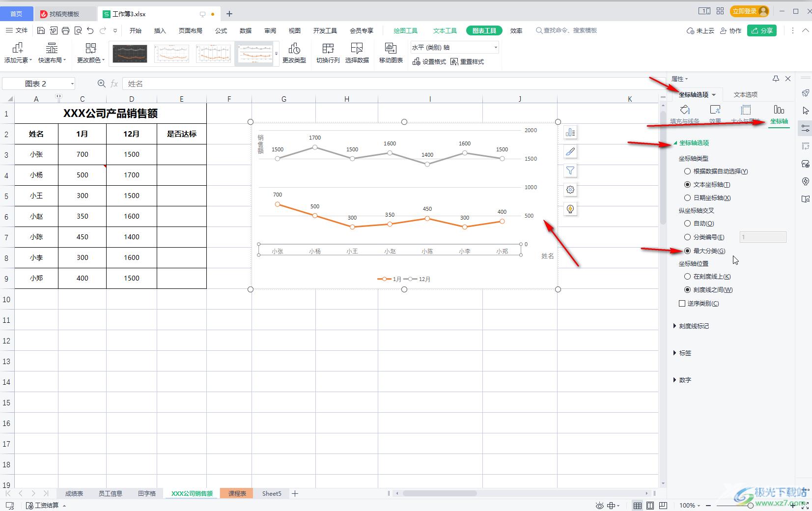This screenshot has height=511, width=812.
Task: Click the print preview icon
Action: click(x=78, y=30)
